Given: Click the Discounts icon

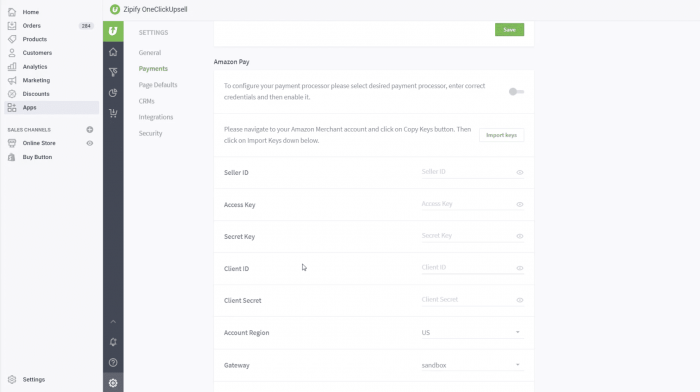Looking at the screenshot, I should [12, 94].
